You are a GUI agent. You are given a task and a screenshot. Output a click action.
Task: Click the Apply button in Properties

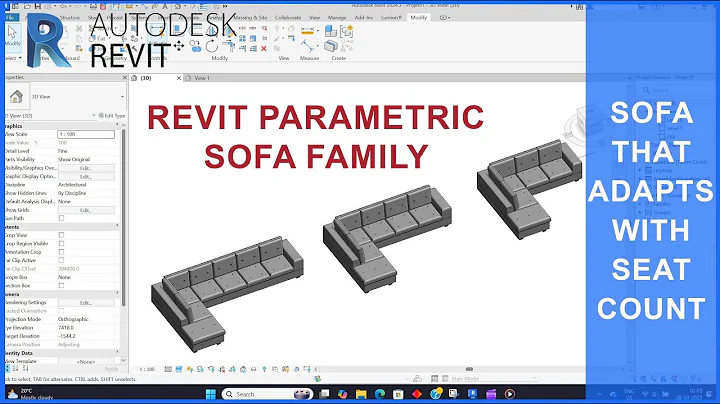(x=111, y=369)
